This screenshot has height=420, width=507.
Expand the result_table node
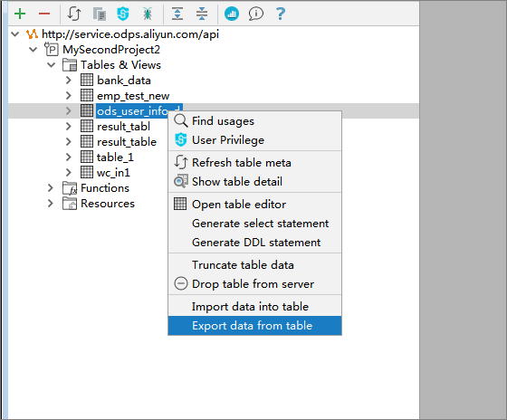tap(68, 141)
